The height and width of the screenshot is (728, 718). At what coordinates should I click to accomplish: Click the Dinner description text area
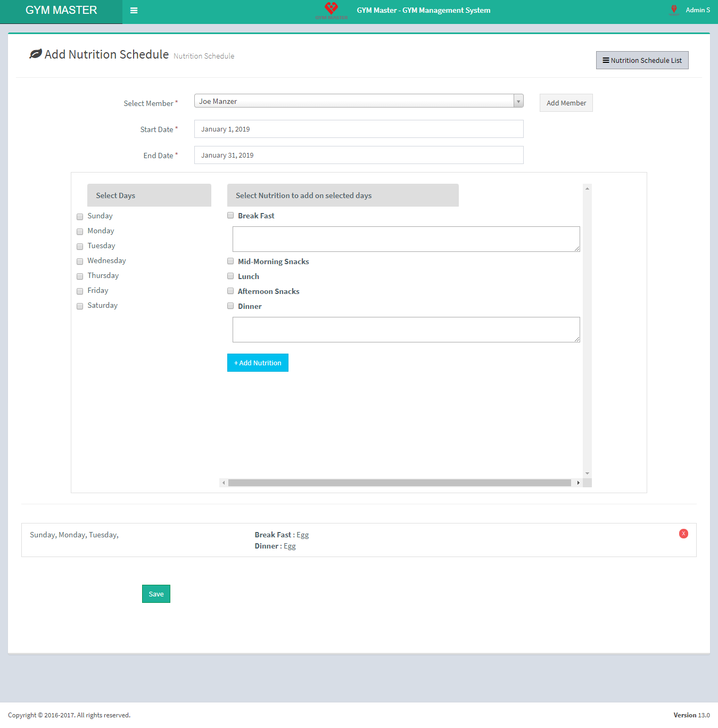click(406, 330)
